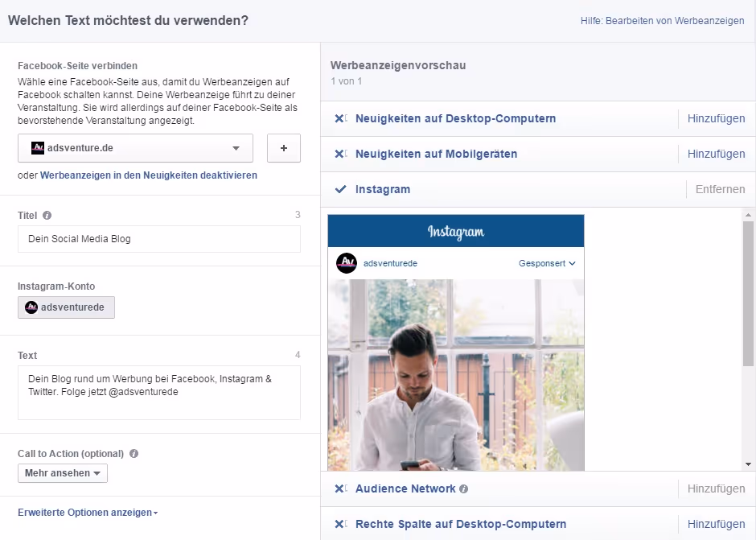
Task: Click the preview scrollbar up arrow
Action: point(748,215)
